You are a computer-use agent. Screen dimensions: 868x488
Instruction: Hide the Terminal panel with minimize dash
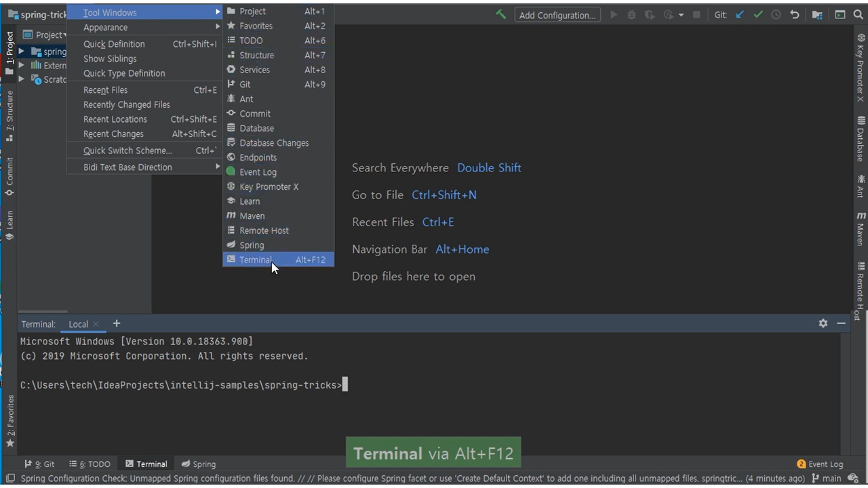coord(841,323)
